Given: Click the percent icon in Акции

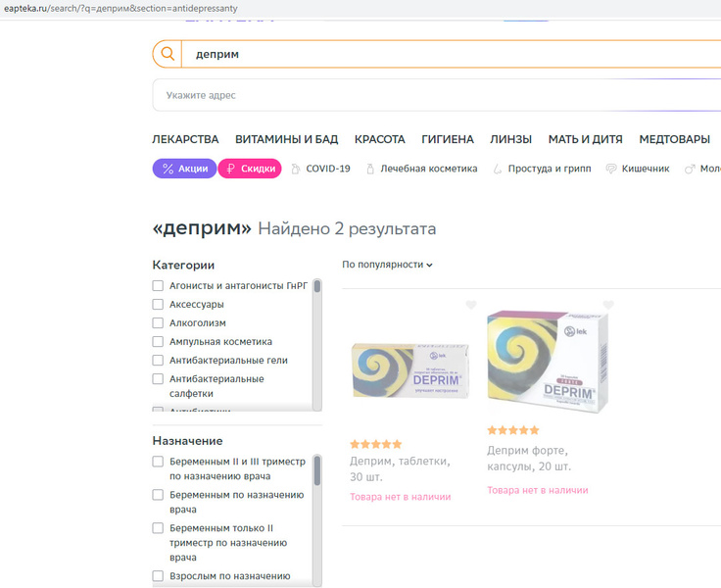Looking at the screenshot, I should 168,169.
